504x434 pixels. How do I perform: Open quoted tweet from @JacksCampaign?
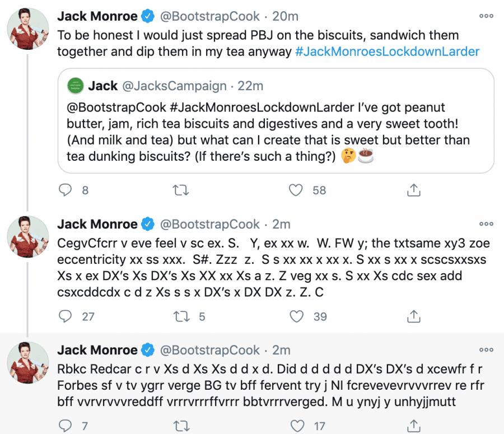276,121
